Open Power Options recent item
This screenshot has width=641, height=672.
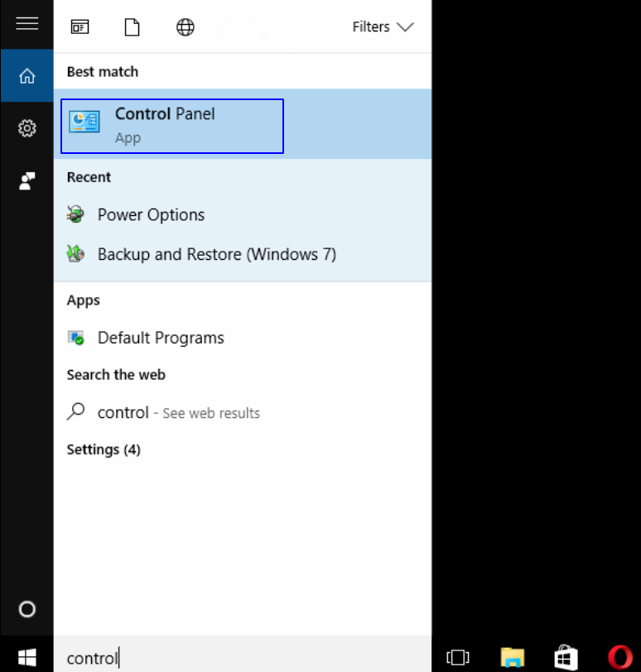(x=243, y=214)
